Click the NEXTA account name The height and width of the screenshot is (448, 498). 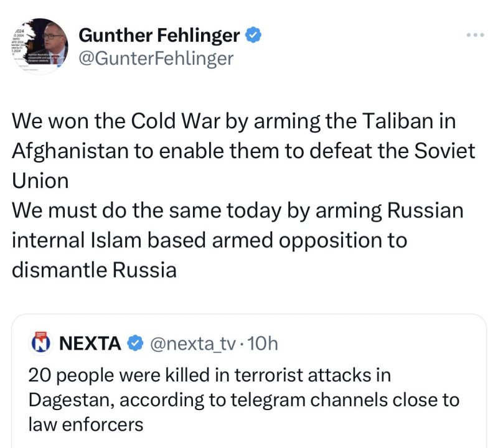coord(90,342)
